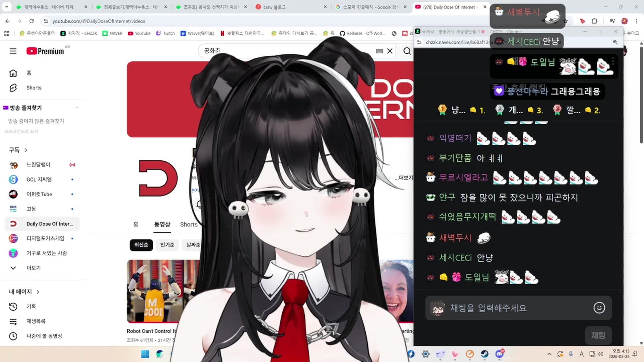Open the 느린달팽이 subscription channel

click(38, 165)
